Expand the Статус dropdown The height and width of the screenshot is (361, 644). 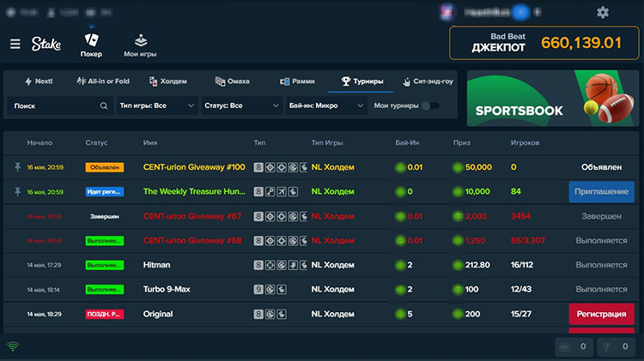click(241, 105)
